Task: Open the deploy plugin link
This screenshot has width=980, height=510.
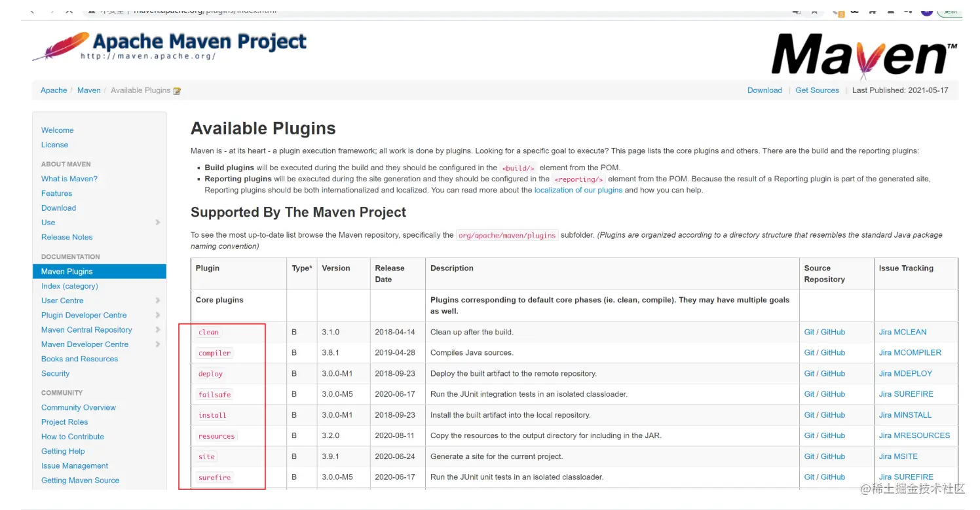Action: (211, 374)
